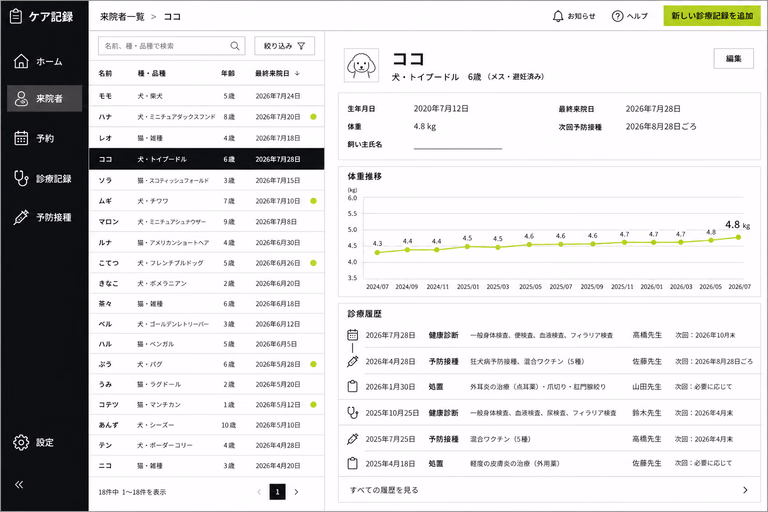
Task: Select the ベル row in the visitor list
Action: [207, 324]
